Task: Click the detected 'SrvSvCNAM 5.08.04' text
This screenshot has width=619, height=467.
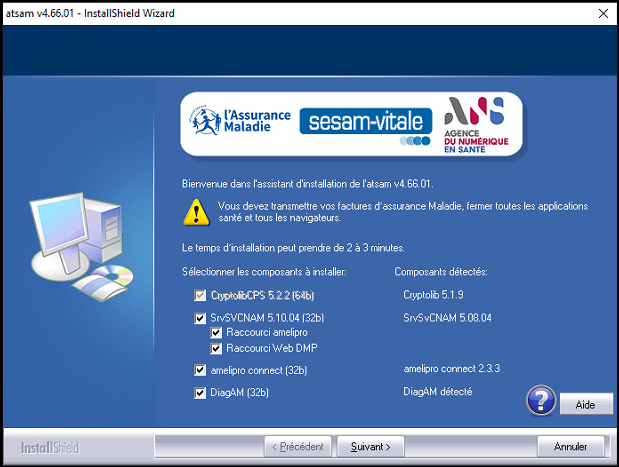Action: pos(447,318)
